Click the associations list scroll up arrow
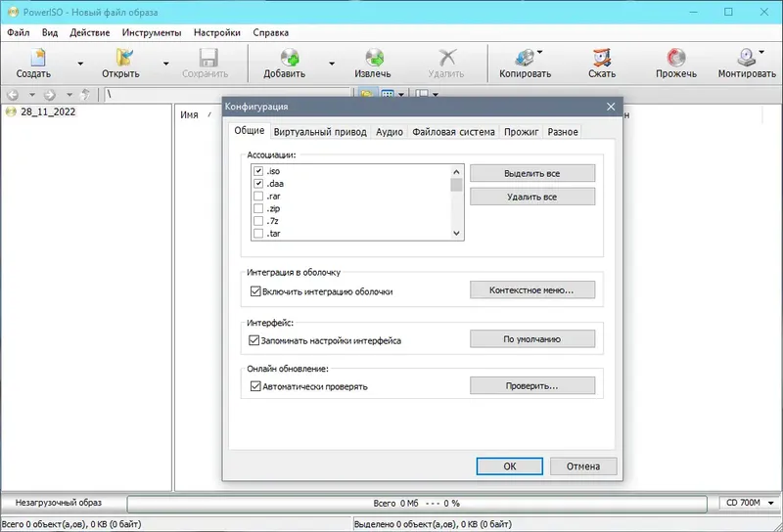This screenshot has width=783, height=532. [x=456, y=172]
